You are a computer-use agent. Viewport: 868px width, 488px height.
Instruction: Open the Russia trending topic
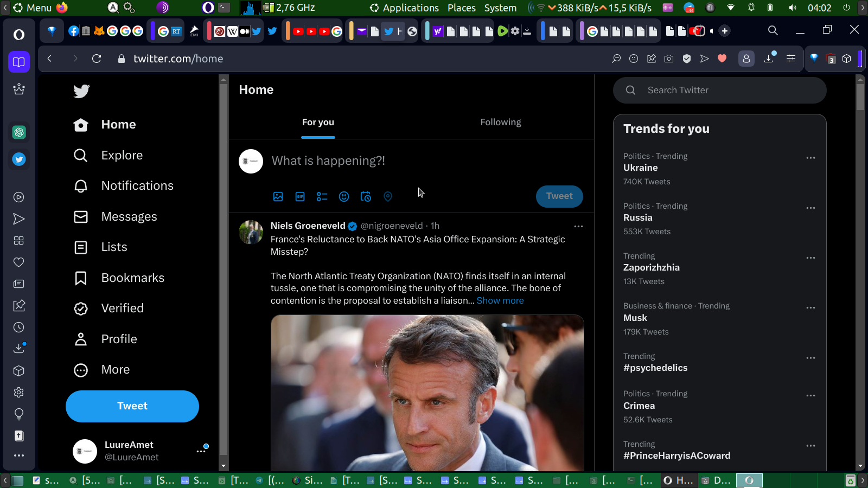point(638,218)
